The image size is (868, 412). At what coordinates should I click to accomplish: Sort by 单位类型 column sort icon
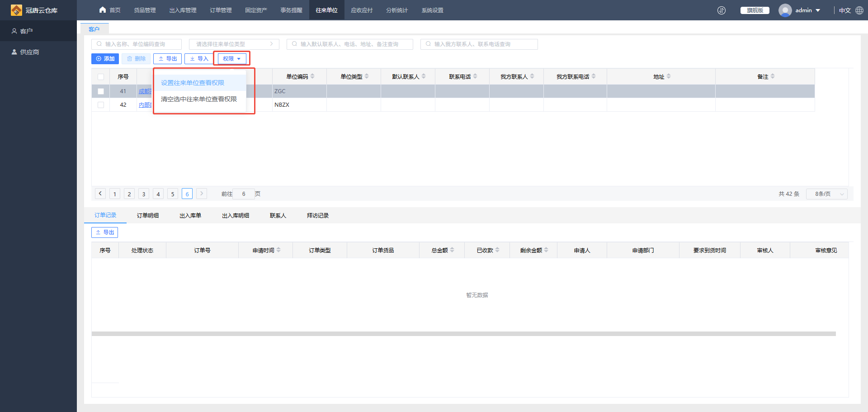(367, 76)
